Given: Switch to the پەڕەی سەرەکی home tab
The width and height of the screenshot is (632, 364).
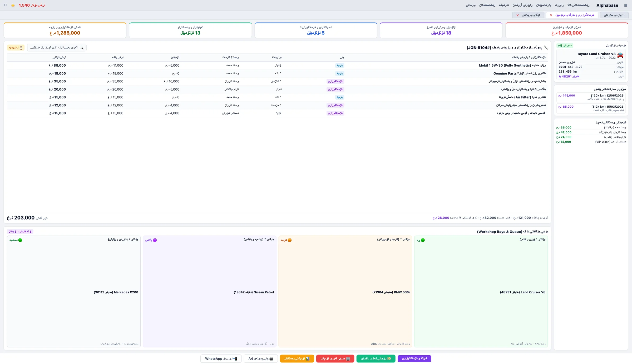Looking at the screenshot, I should (x=614, y=15).
